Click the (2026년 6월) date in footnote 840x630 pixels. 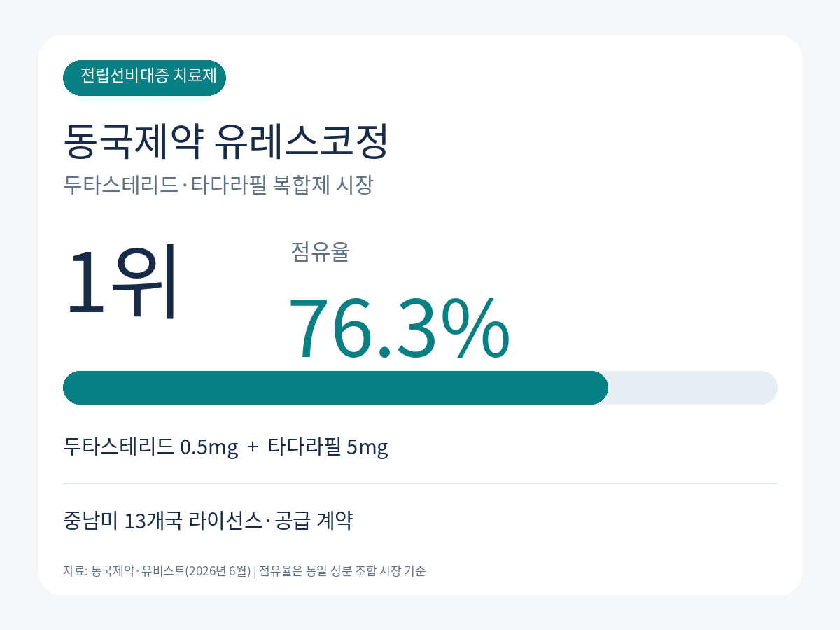218,570
